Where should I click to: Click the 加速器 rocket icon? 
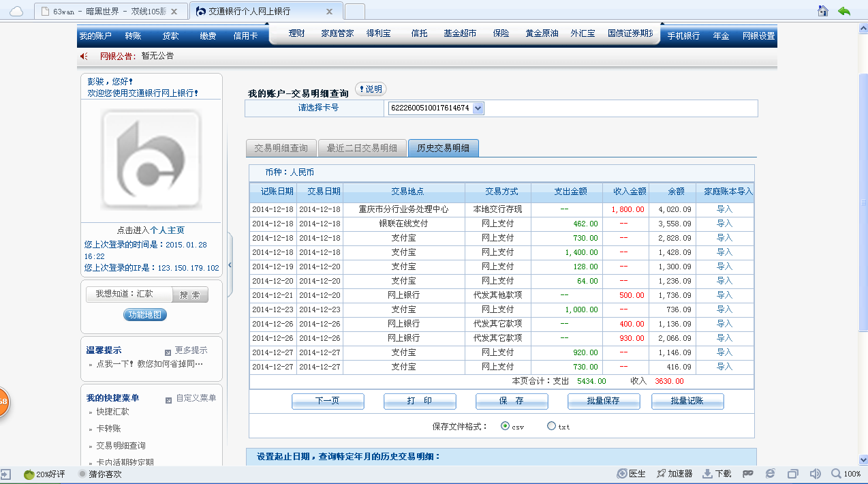(x=661, y=474)
